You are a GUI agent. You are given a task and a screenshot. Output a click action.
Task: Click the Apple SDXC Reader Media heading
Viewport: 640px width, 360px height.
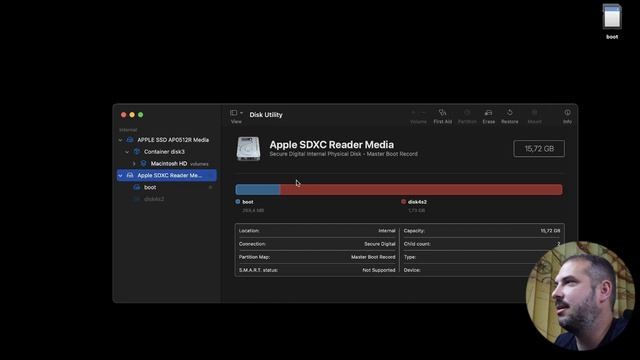[x=331, y=144]
